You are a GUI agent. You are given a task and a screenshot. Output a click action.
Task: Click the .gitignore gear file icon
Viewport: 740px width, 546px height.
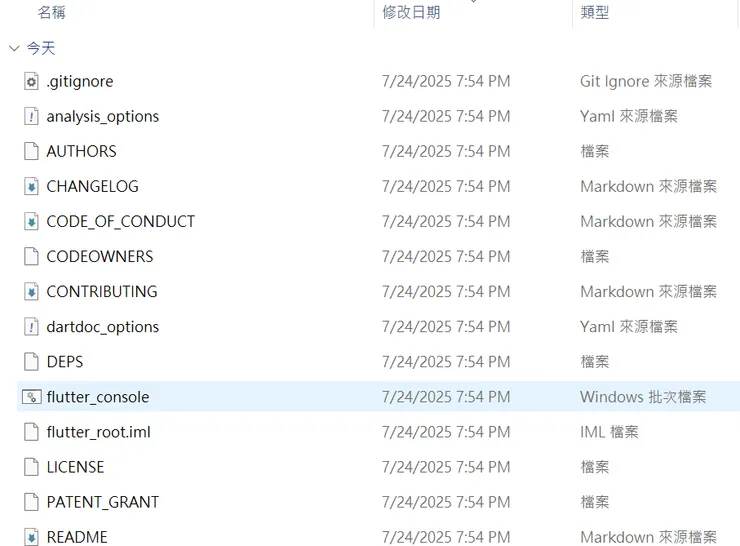click(x=31, y=81)
